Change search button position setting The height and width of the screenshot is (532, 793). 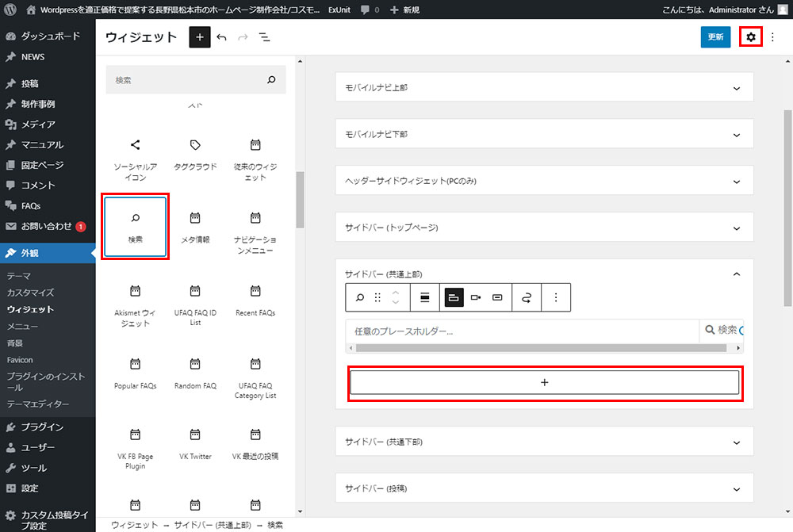coord(453,297)
